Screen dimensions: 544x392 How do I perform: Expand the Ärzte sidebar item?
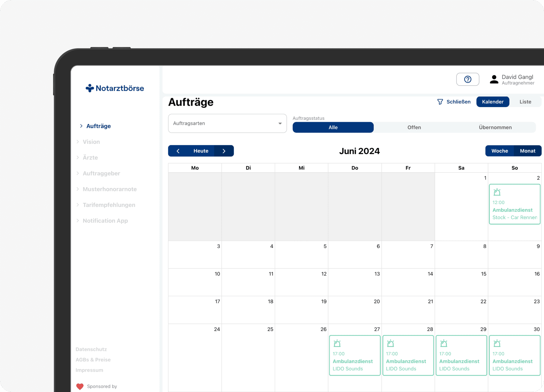click(90, 158)
